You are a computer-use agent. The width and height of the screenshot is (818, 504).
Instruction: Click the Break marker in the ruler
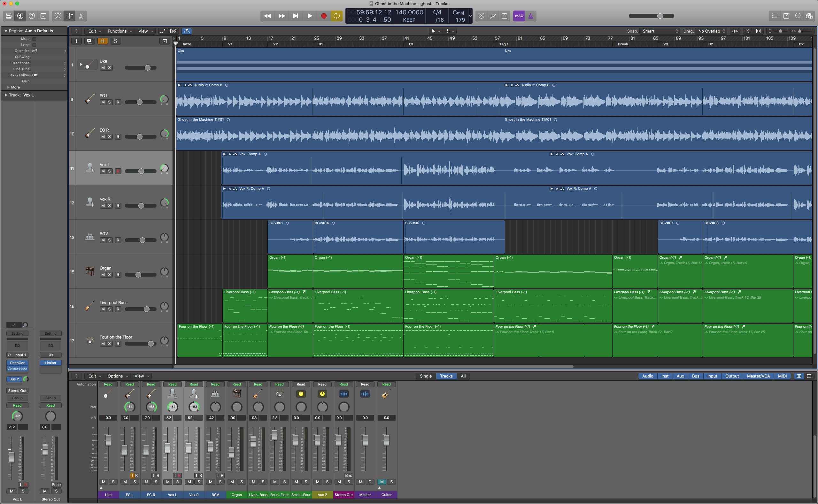(x=622, y=44)
